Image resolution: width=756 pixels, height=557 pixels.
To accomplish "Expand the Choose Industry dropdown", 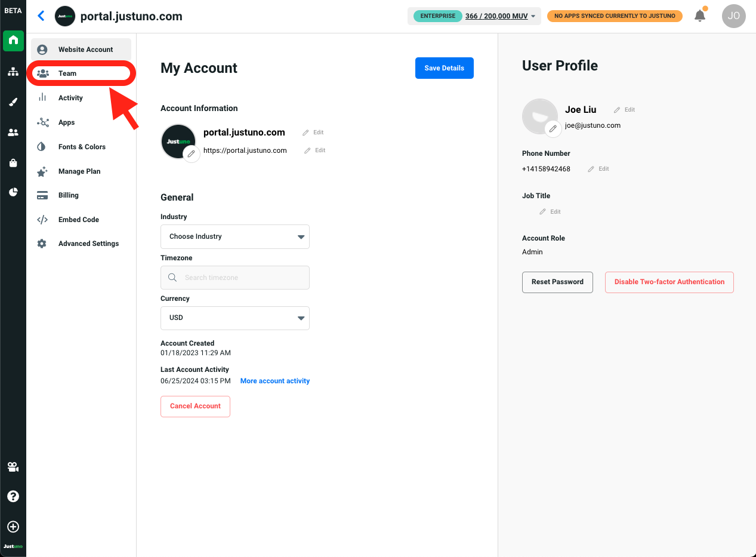I will (235, 236).
